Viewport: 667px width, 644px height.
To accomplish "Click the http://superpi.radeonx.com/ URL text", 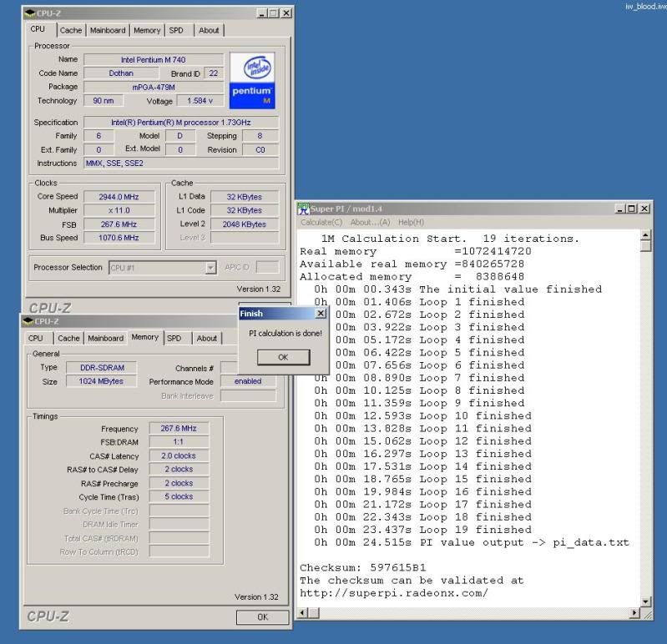I will (394, 593).
